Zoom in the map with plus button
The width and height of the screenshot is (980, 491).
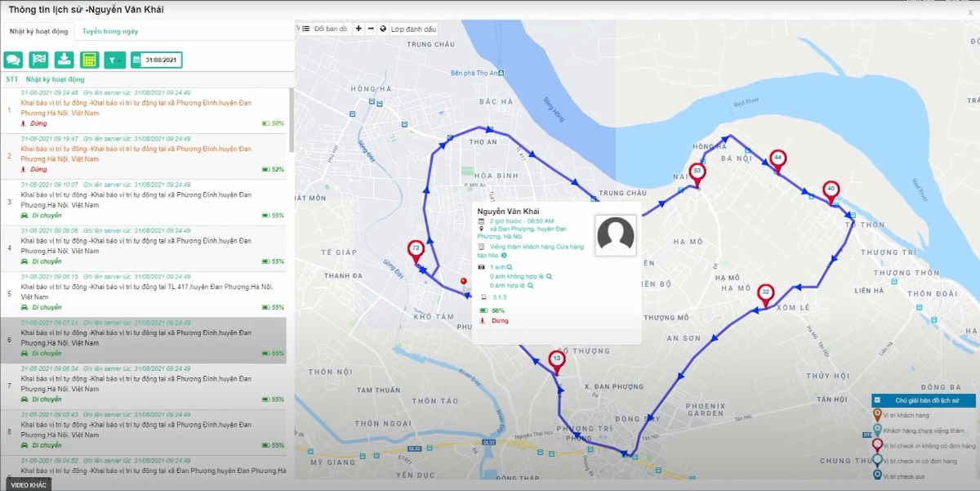[x=359, y=29]
